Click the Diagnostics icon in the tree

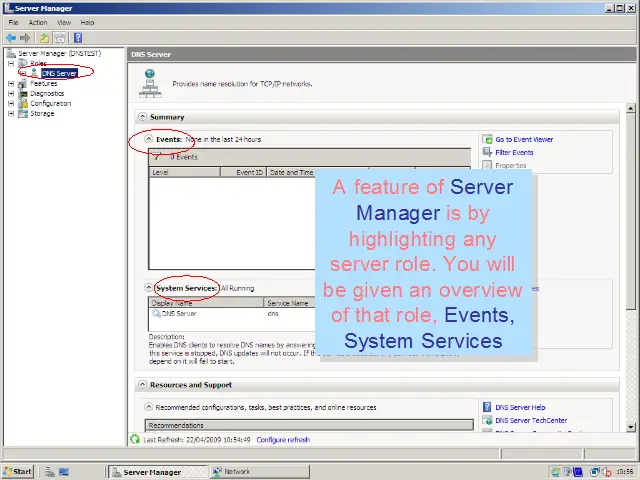23,93
